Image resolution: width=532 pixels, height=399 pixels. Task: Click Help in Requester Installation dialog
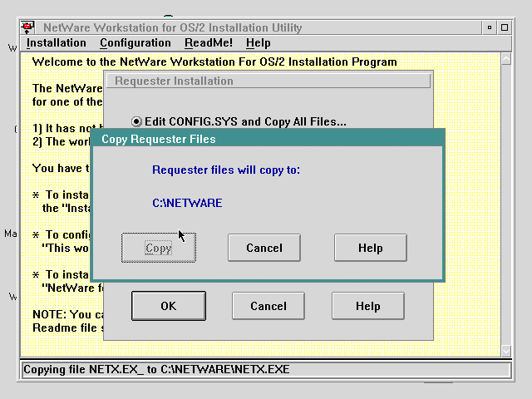tap(368, 306)
